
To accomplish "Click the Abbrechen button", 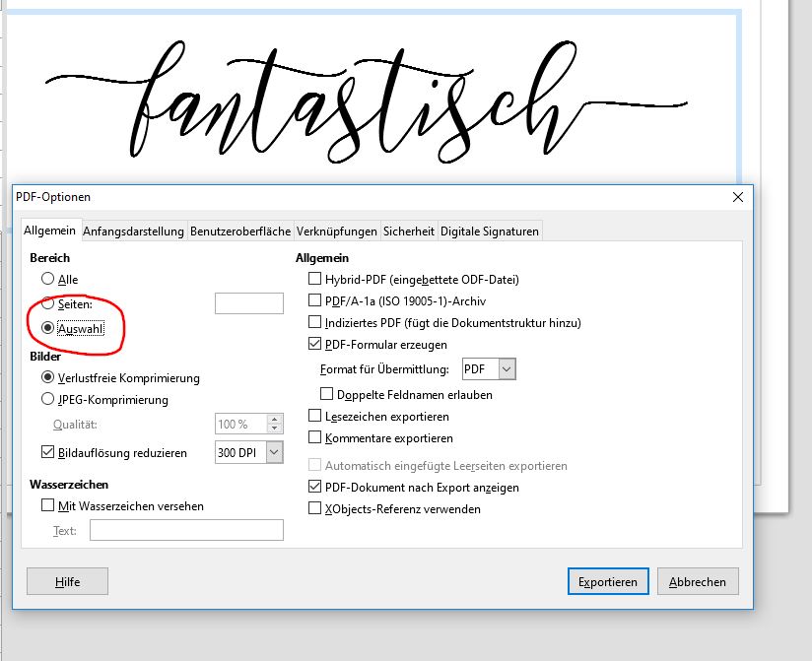I will click(698, 581).
